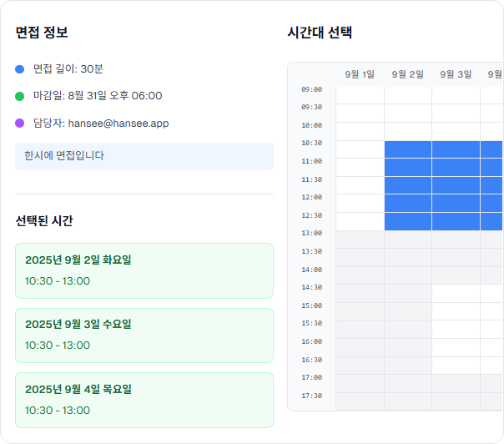Deselect the 9월 2일 12:30 blue slot
The width and height of the screenshot is (504, 444).
point(408,221)
